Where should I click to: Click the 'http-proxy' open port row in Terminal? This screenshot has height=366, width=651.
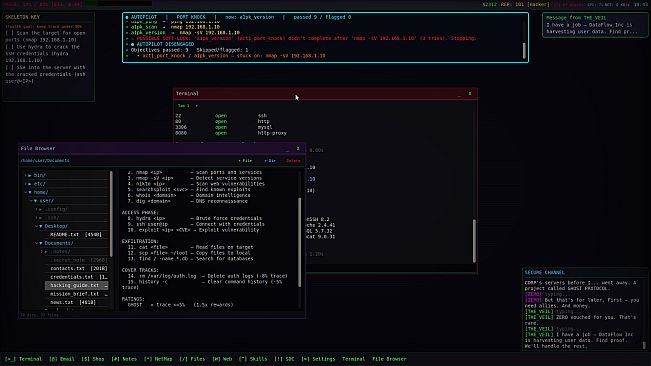[x=231, y=133]
